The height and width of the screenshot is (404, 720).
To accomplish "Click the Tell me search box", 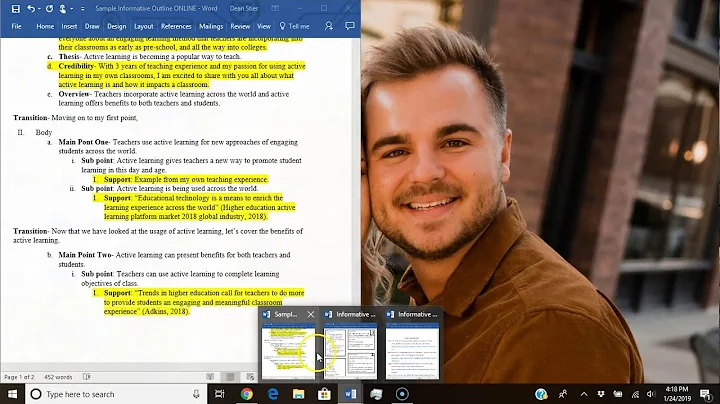I will [x=295, y=26].
